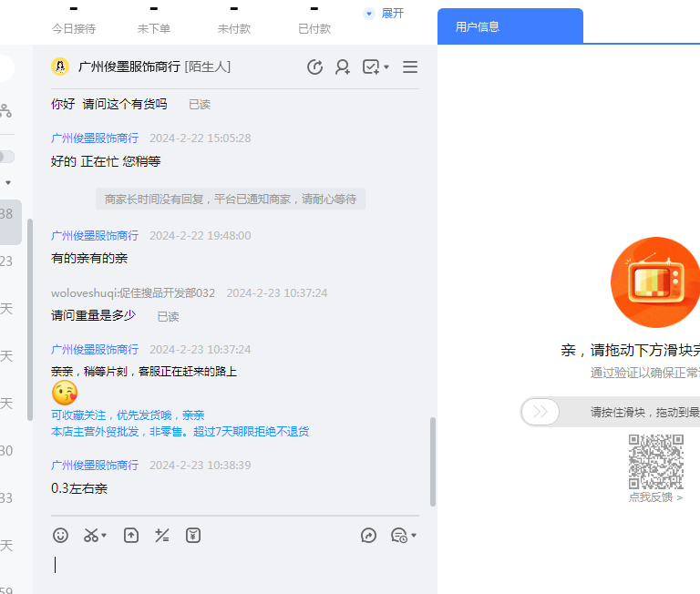Click the organization tree icon in sidebar
This screenshot has height=594, width=700.
[x=5, y=110]
